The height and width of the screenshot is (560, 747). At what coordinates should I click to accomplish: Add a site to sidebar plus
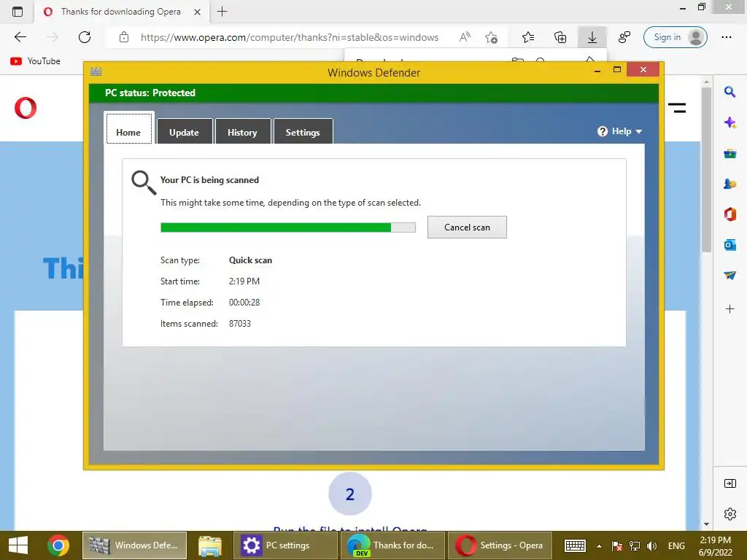[729, 309]
